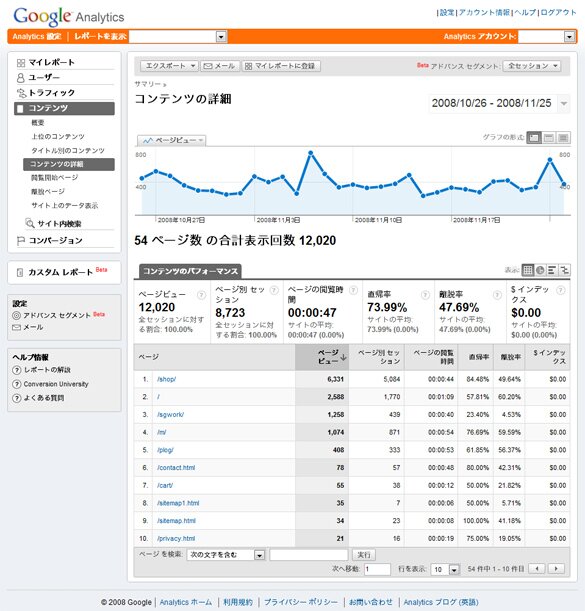Open 次の文字を含む filter dropdown
Screen dimensions: 585x611
[226, 555]
